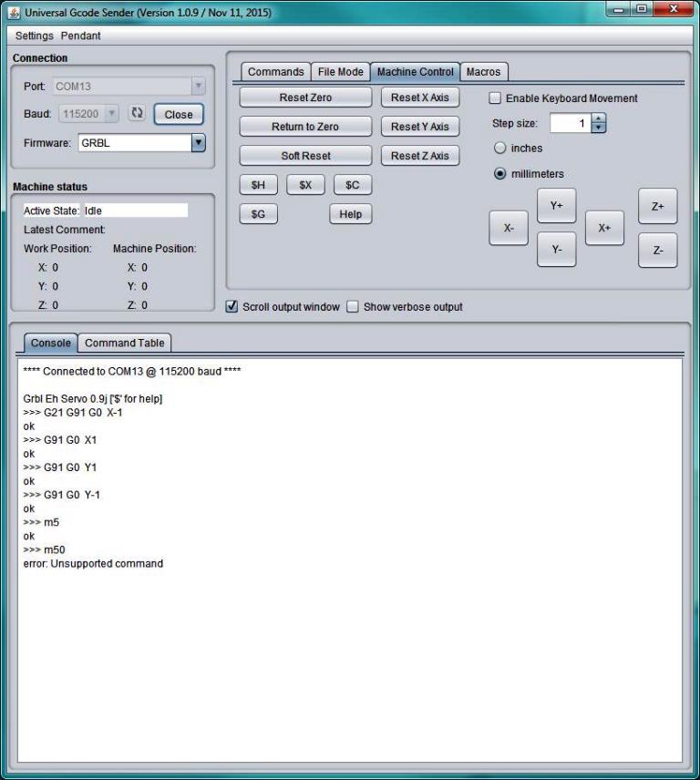Open the Pendant menu
This screenshot has height=780, width=700.
(x=80, y=36)
